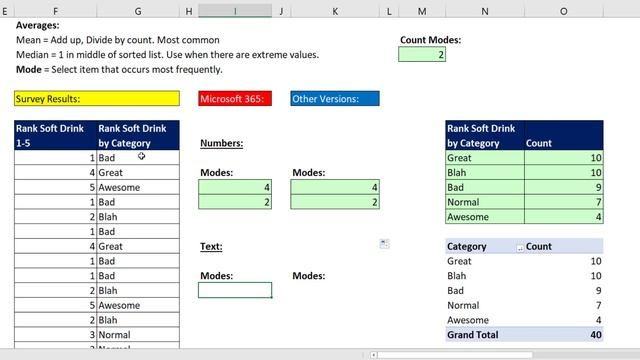Select column F header

tap(56, 11)
